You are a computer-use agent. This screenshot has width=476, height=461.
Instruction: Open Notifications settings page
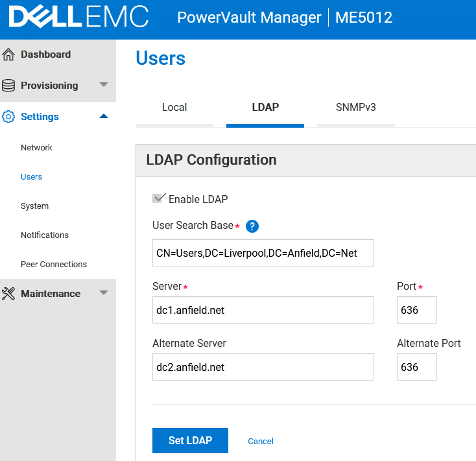tap(44, 235)
